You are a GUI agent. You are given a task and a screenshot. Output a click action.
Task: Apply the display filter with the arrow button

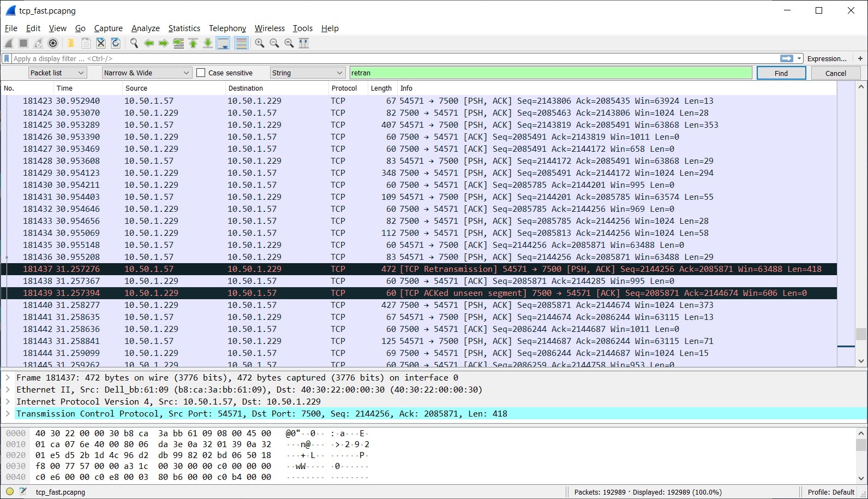[x=787, y=58]
